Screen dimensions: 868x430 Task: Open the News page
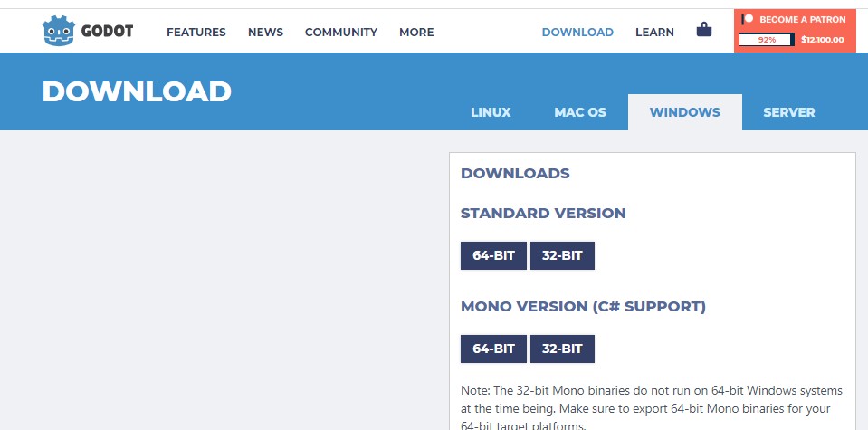pos(265,32)
